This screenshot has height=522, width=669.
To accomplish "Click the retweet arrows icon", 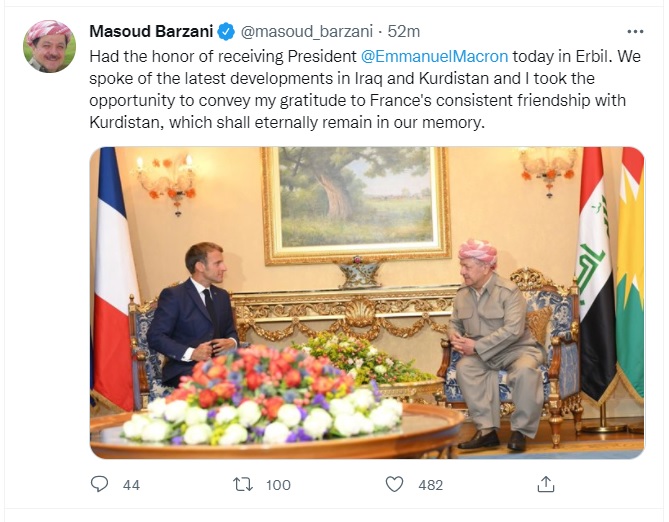I will 243,484.
